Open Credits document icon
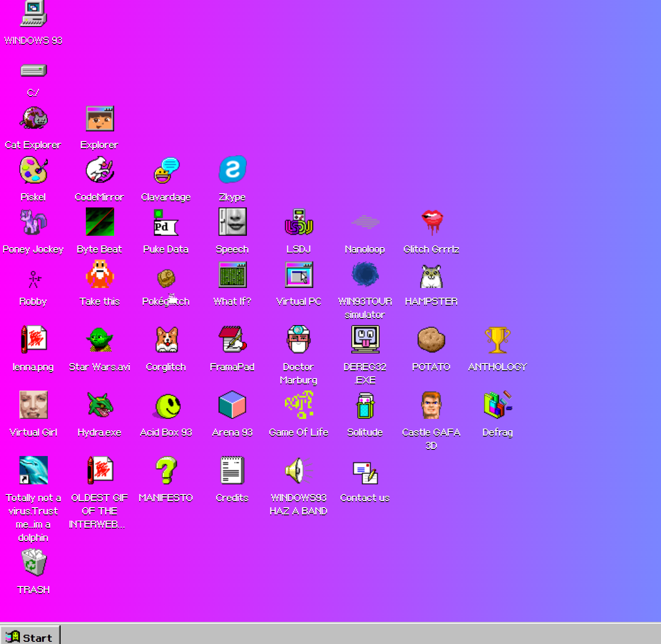 pyautogui.click(x=232, y=470)
